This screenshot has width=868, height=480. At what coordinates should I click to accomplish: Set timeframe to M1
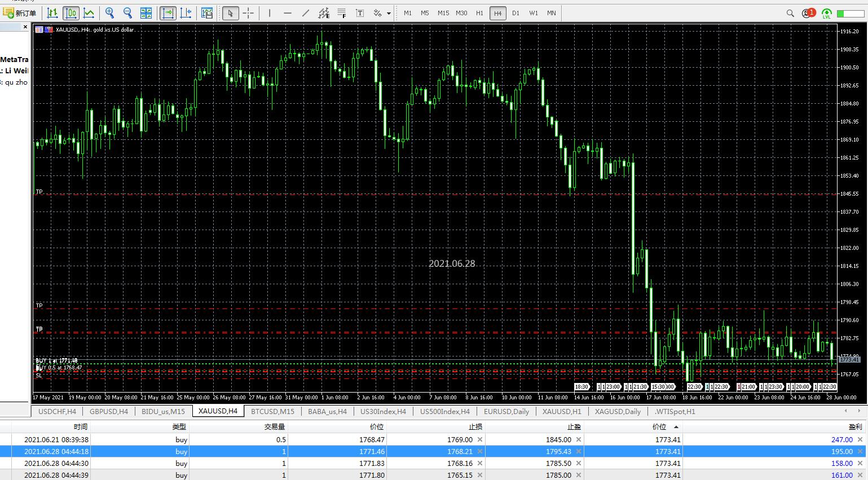point(408,13)
